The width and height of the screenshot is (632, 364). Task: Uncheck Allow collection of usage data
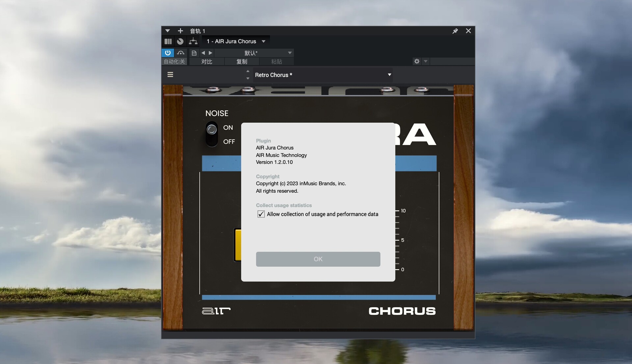coord(261,214)
